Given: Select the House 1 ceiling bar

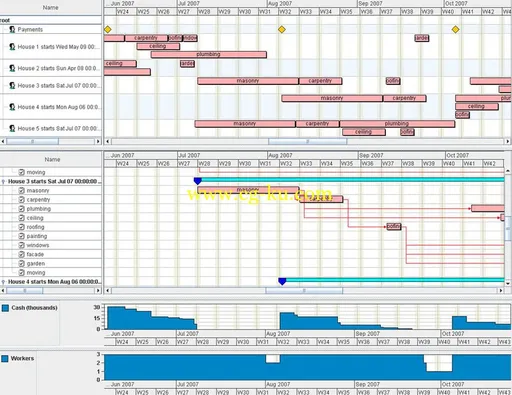Looking at the screenshot, I should (x=158, y=46).
